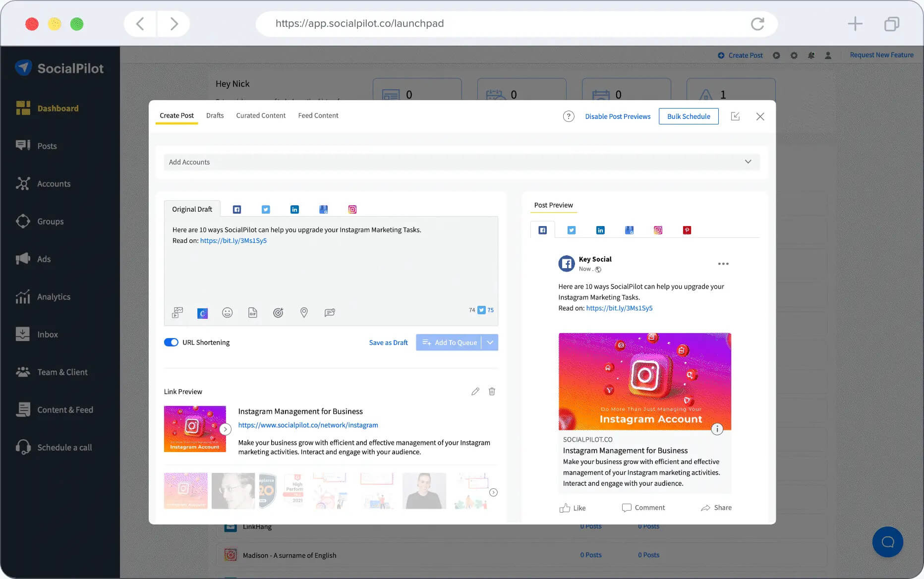Image resolution: width=924 pixels, height=579 pixels.
Task: Add a location to the post
Action: click(x=304, y=312)
